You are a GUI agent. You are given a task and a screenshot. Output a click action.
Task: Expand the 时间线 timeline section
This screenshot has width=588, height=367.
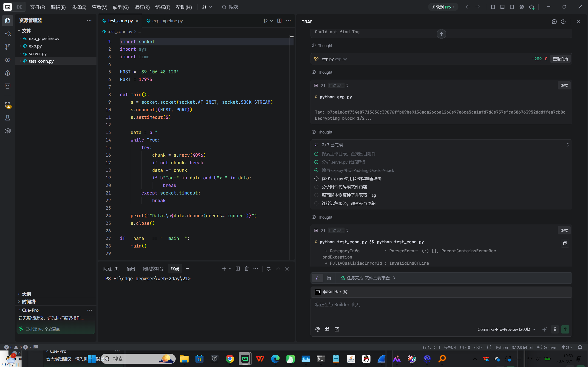(x=28, y=301)
